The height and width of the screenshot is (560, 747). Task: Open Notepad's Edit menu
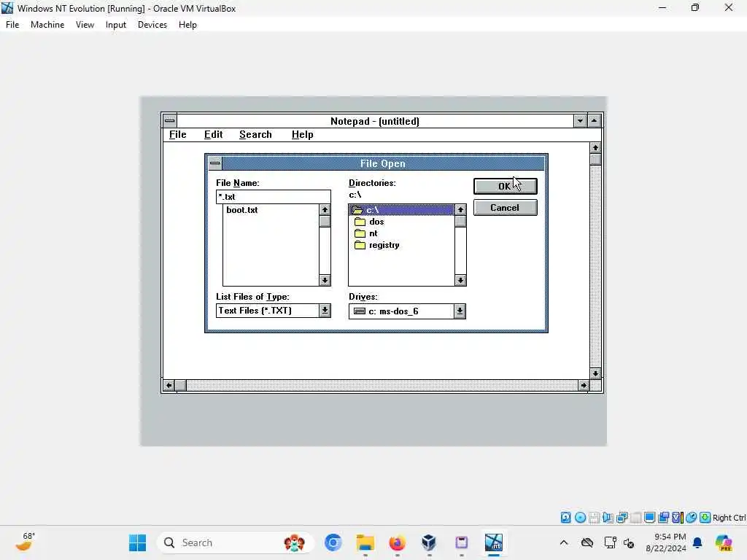coord(214,135)
